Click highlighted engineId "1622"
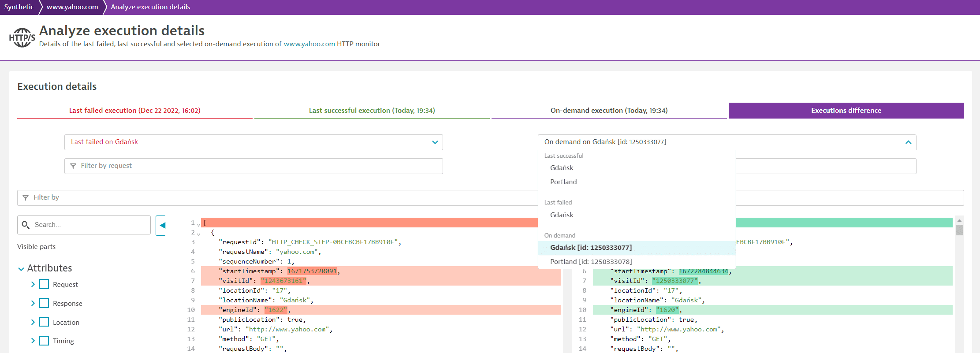 (276, 310)
